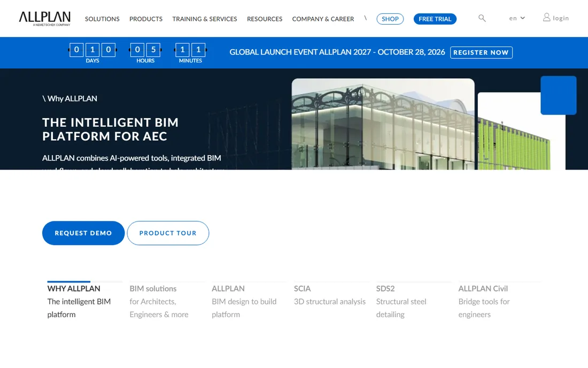Viewport: 588px width, 368px height.
Task: Click the Request Demo button
Action: click(83, 233)
